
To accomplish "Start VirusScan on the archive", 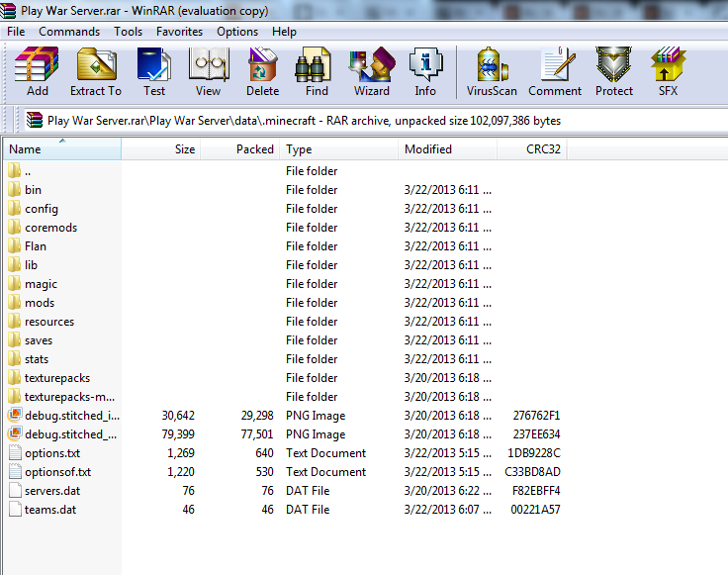I will pos(492,71).
